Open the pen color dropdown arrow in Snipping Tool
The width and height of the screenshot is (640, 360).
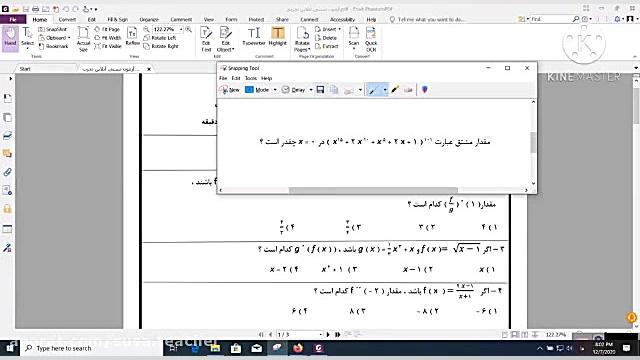pos(385,90)
